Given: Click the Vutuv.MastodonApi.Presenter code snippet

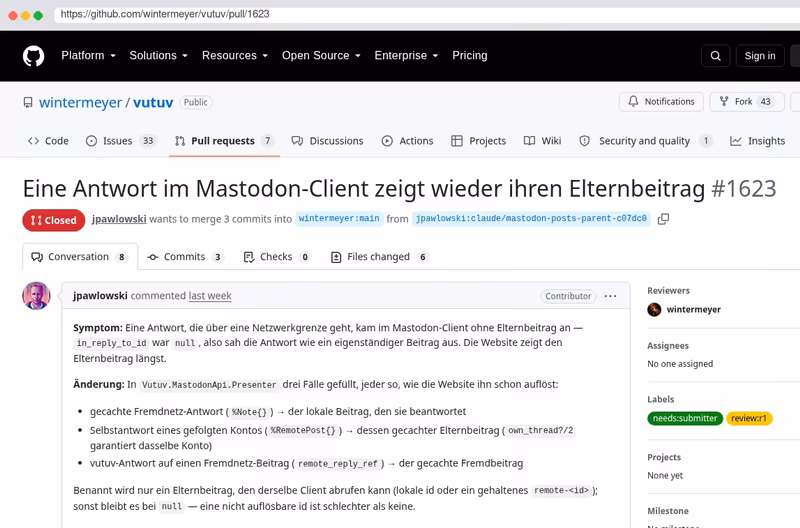Looking at the screenshot, I should [209, 385].
